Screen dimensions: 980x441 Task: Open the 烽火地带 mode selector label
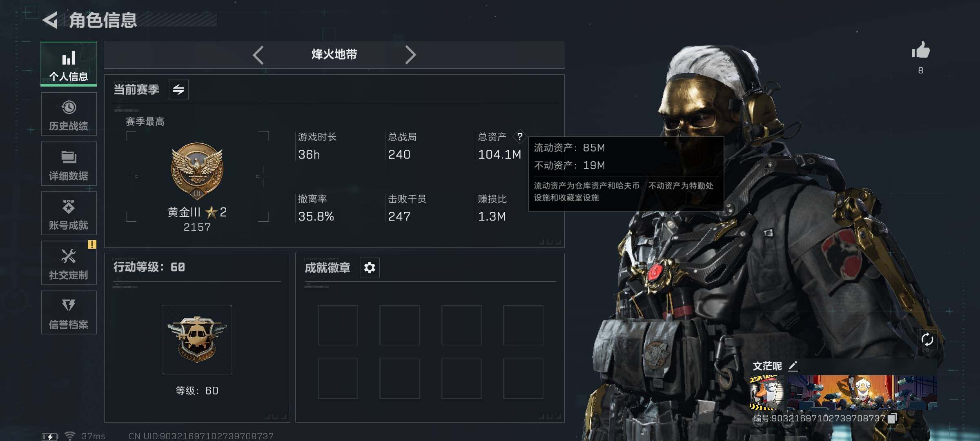pyautogui.click(x=334, y=54)
